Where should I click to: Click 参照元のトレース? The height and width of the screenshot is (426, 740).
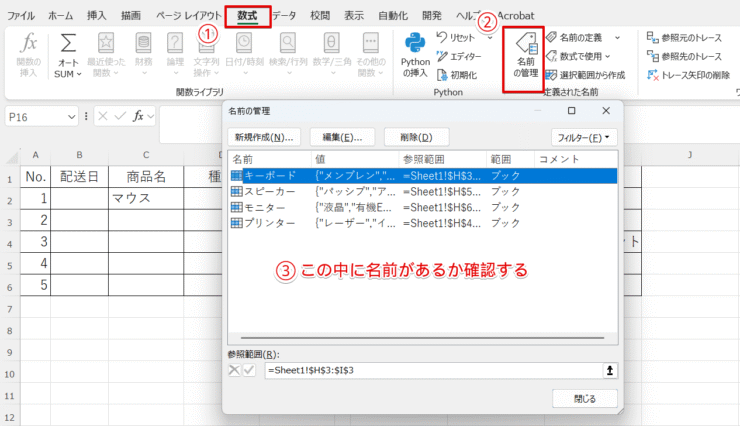[x=684, y=38]
